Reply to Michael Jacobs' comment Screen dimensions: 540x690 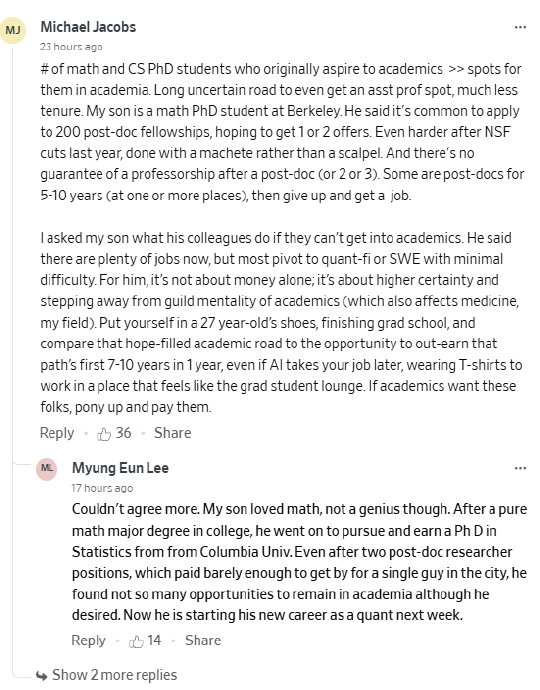click(x=57, y=433)
